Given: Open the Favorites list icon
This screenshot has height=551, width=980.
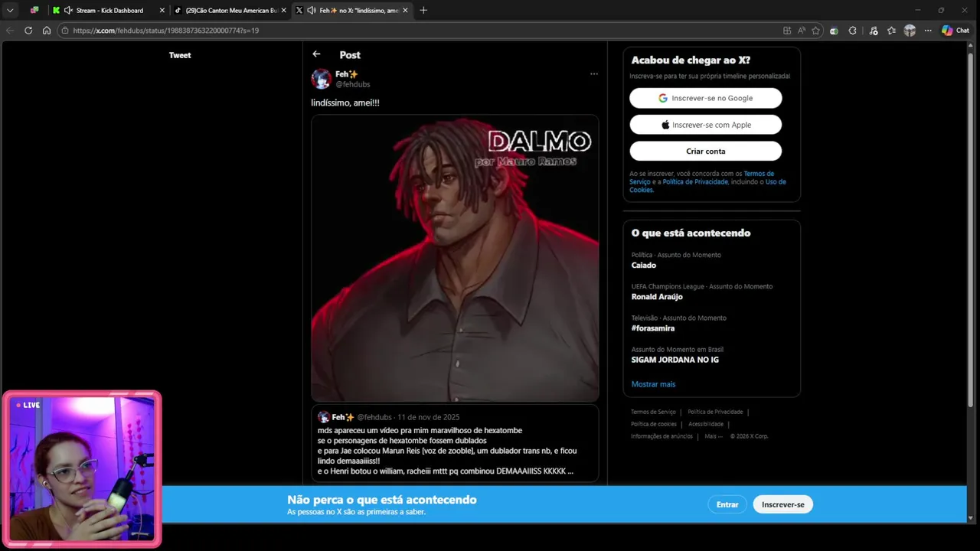Looking at the screenshot, I should pyautogui.click(x=891, y=31).
